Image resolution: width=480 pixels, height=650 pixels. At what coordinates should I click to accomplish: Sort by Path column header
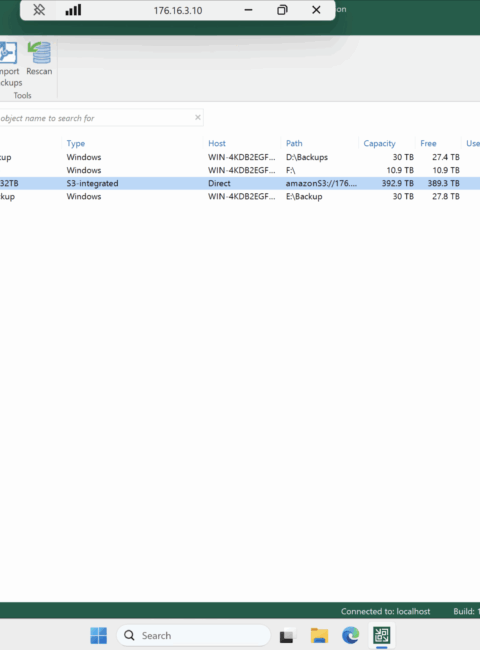[294, 143]
